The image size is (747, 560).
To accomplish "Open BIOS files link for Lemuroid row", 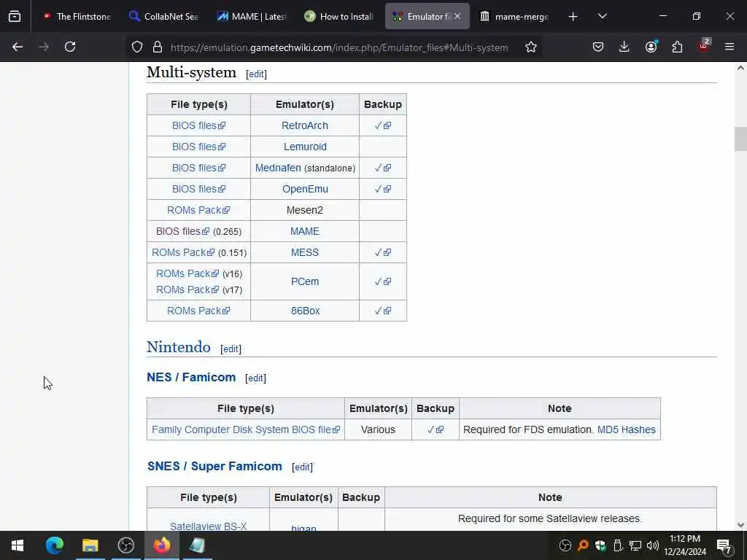I will (198, 147).
